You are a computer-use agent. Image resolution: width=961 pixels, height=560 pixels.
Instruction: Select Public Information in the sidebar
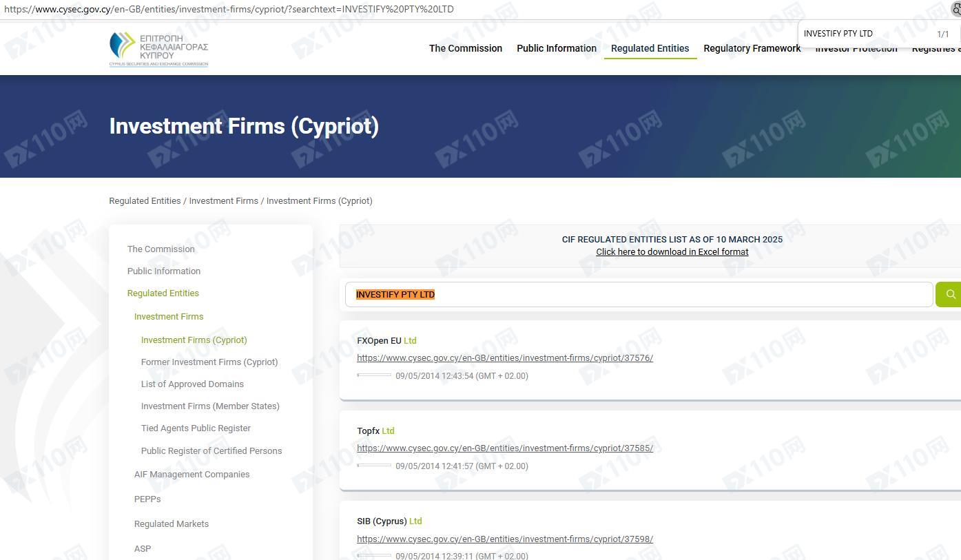[x=164, y=271]
